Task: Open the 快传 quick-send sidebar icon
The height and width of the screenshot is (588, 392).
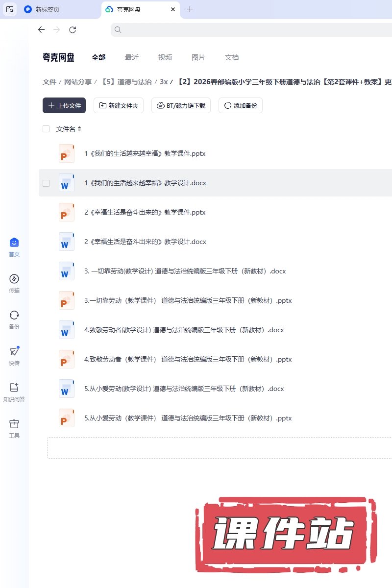Action: [14, 352]
